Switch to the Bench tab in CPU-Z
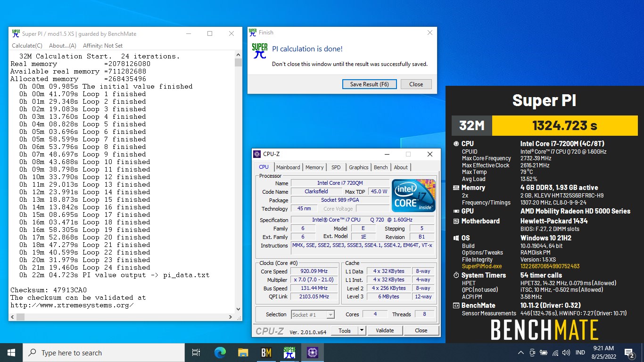644x362 pixels. click(381, 167)
